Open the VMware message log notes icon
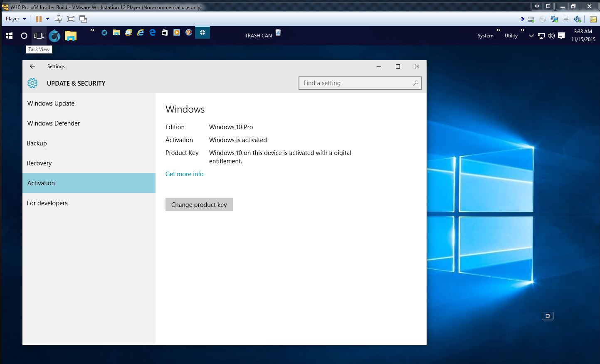Screen dimensions: 600x364 point(593,19)
